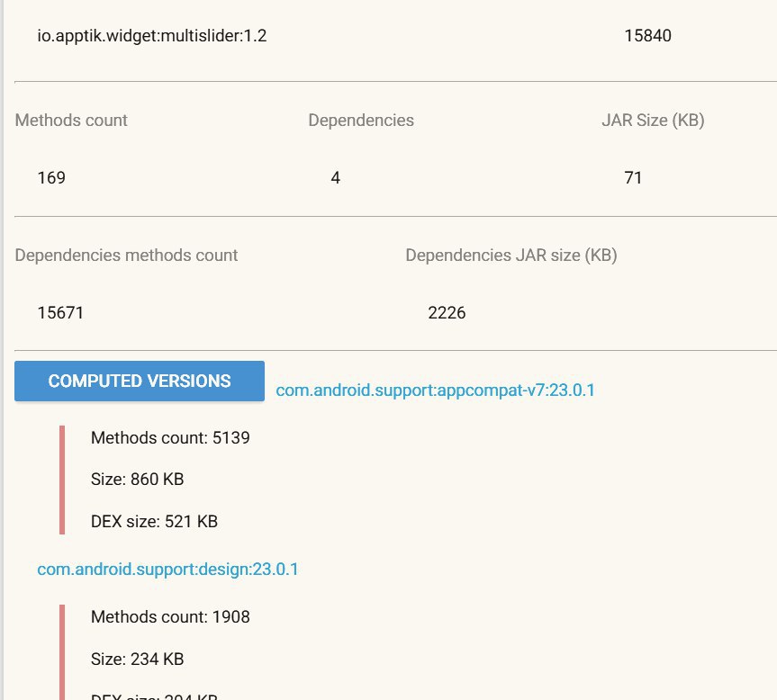Viewport: 777px width, 700px height.
Task: Click the design 'Methods count: 1908' line
Action: (x=170, y=617)
